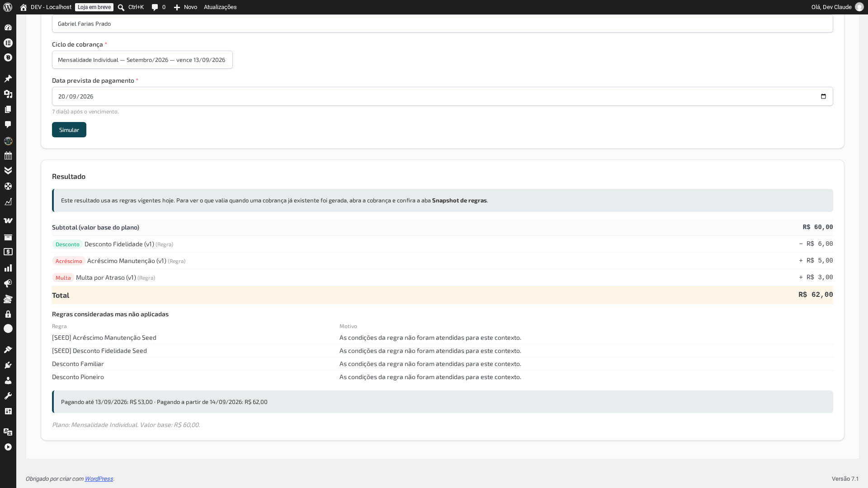
Task: Click the Loja em breve badge
Action: coord(94,7)
